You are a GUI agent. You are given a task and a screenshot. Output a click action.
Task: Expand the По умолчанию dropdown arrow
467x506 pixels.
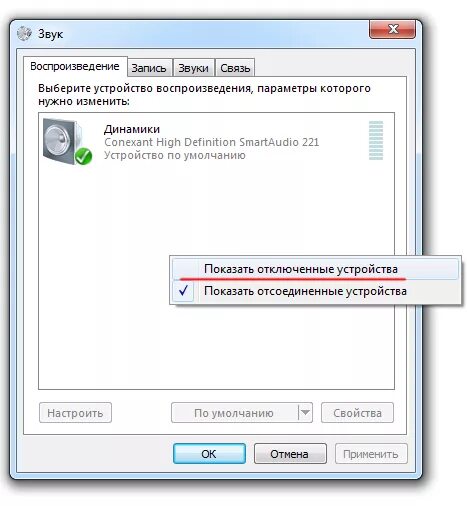coord(305,413)
